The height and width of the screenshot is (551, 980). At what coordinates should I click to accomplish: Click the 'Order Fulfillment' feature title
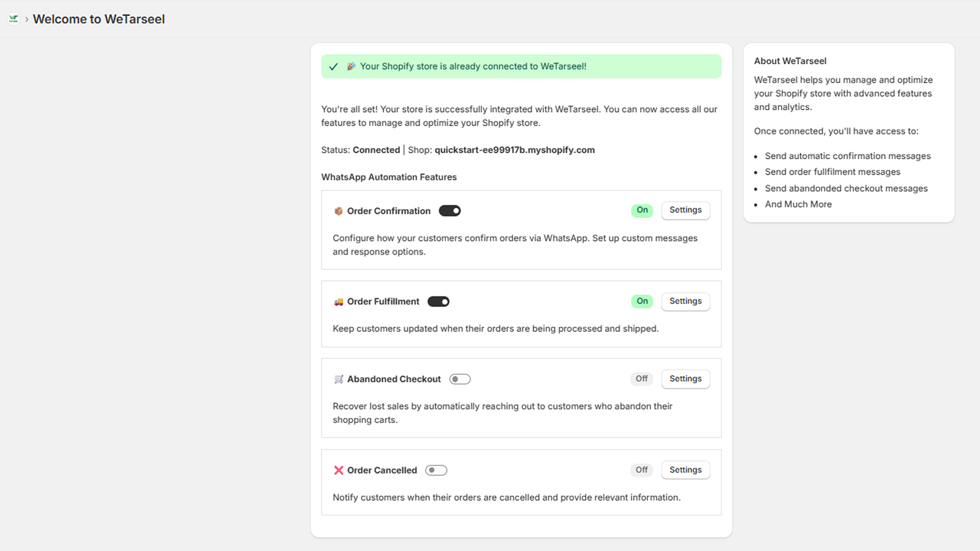point(383,302)
